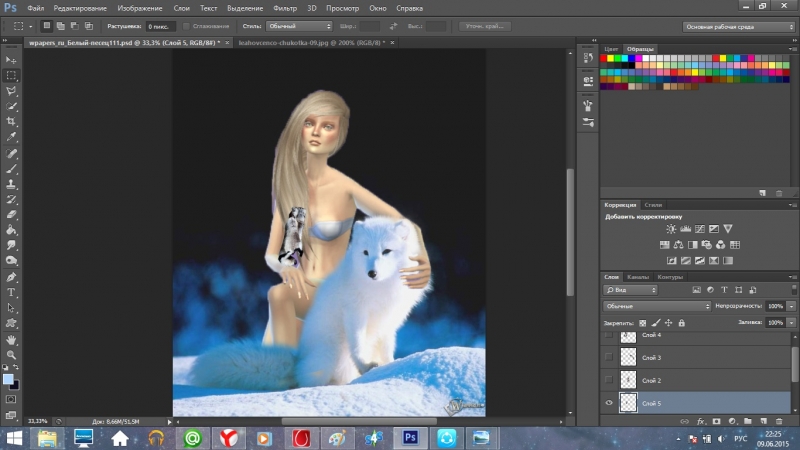
Task: Toggle lock all padlock
Action: (682, 323)
